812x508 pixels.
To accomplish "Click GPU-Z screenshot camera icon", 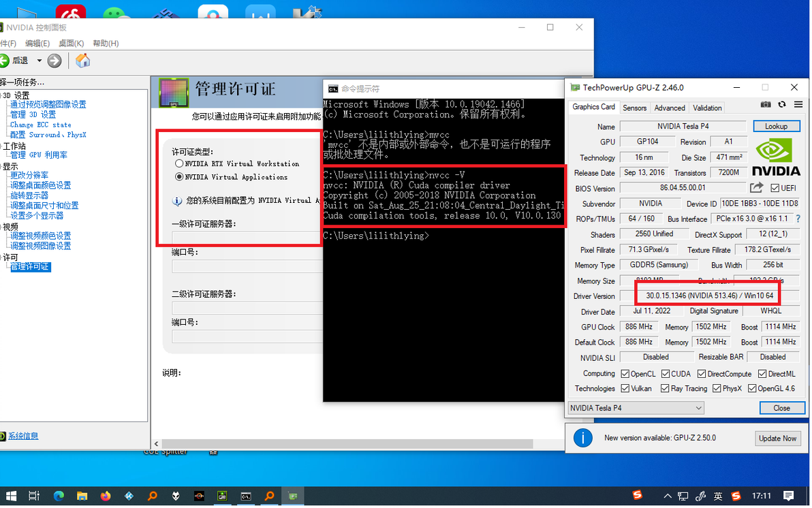I will [766, 105].
